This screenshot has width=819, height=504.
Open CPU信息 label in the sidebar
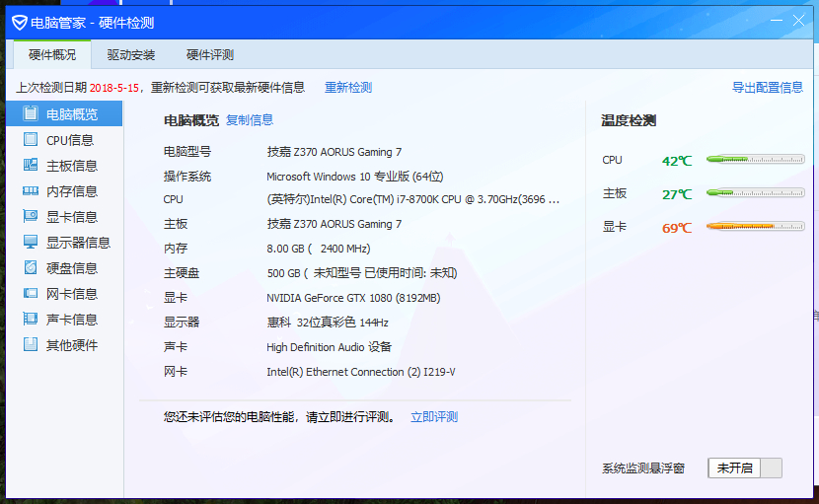[70, 140]
